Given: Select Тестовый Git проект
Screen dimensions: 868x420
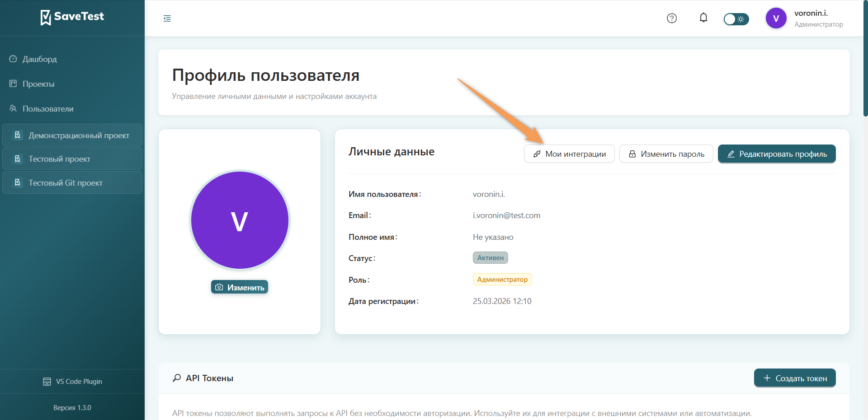Looking at the screenshot, I should point(72,182).
